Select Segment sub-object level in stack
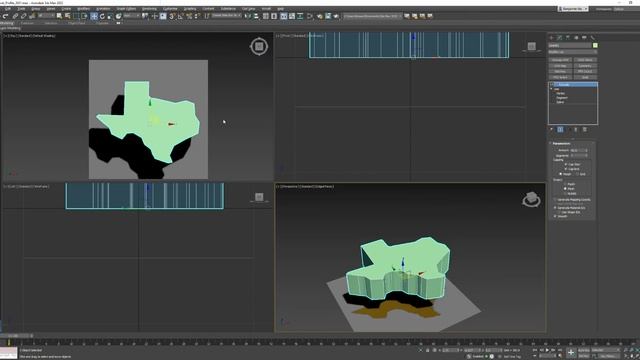 [x=562, y=98]
